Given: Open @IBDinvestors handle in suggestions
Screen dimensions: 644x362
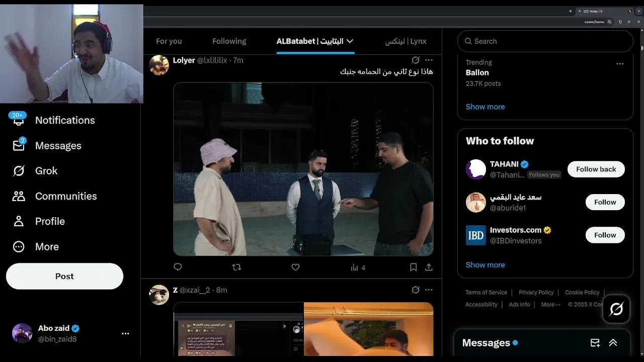Looking at the screenshot, I should point(516,241).
